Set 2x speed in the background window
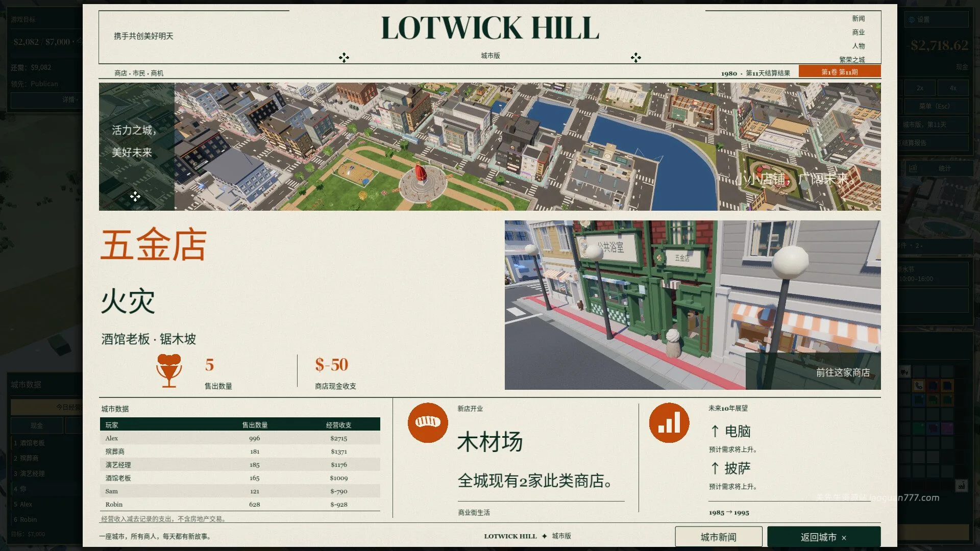 point(920,88)
